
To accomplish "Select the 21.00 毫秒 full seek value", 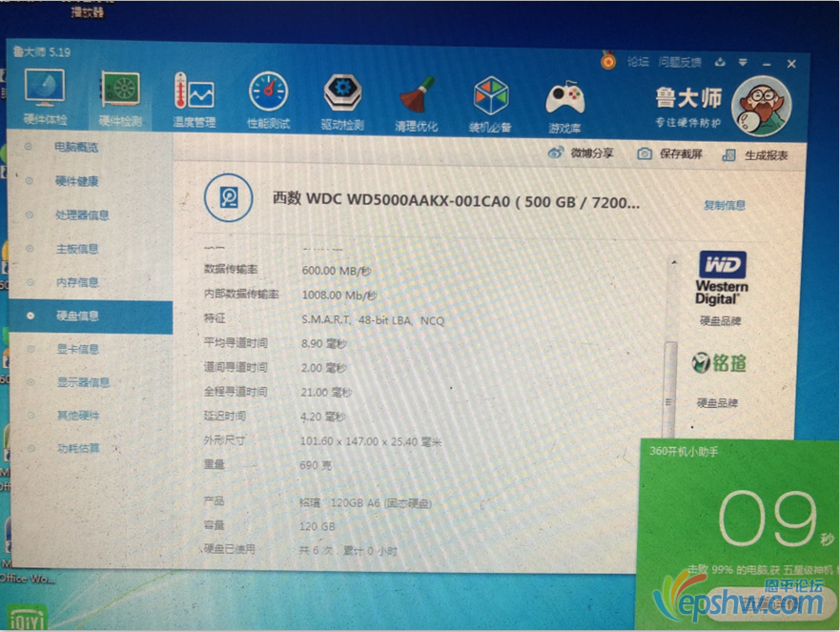I will point(326,393).
